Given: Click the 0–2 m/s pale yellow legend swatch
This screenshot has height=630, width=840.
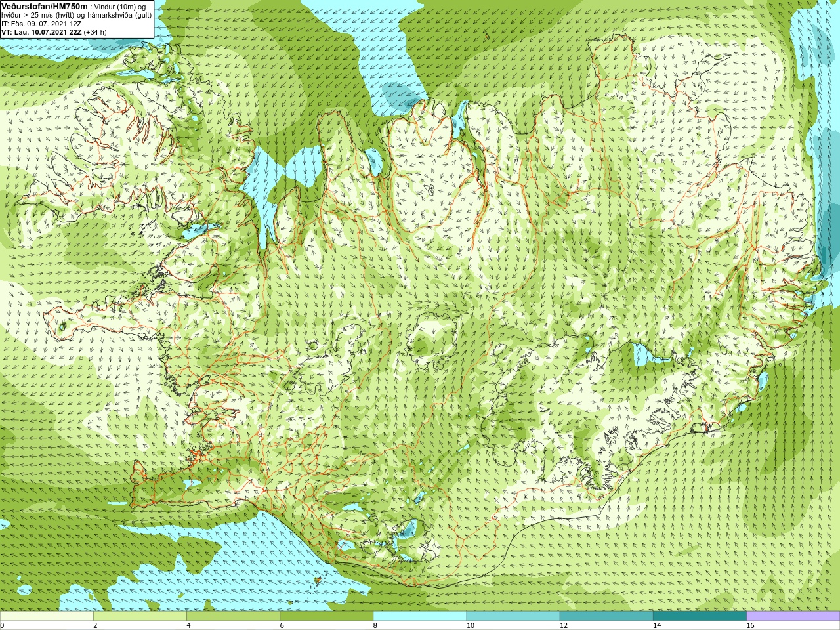Looking at the screenshot, I should click(47, 616).
